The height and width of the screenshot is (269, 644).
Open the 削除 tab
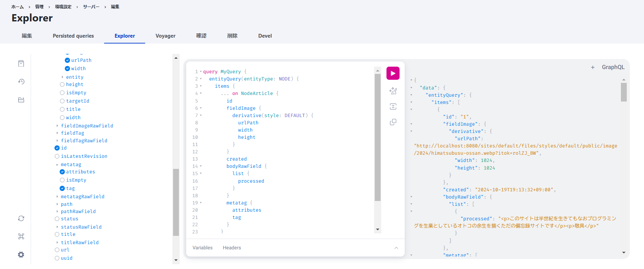[x=232, y=36]
